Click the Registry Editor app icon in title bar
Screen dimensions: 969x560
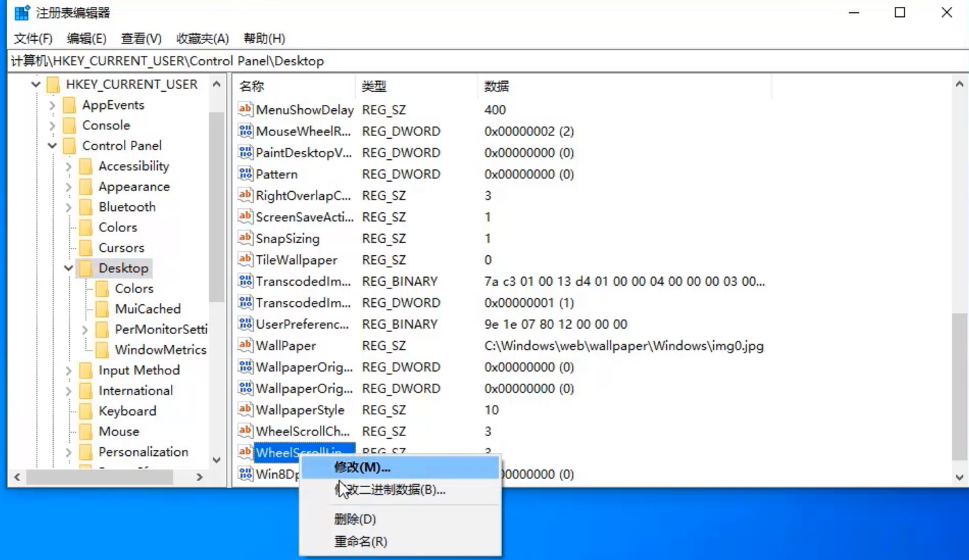pyautogui.click(x=22, y=13)
